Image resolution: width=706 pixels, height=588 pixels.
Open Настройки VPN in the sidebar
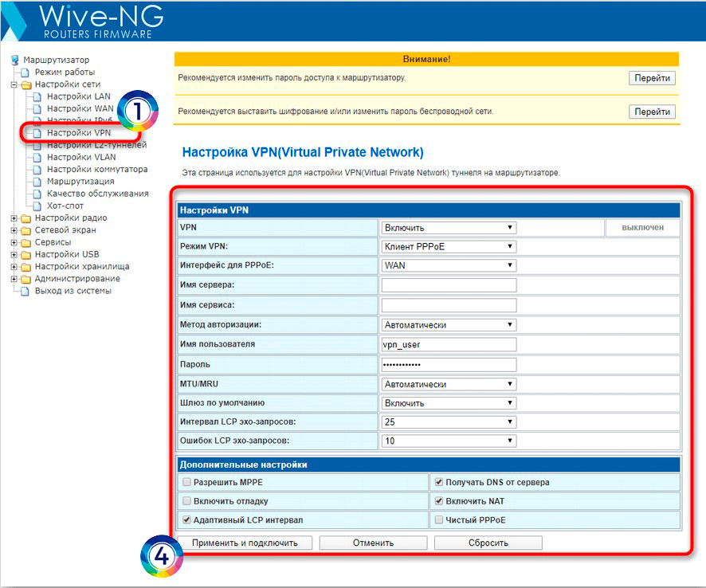point(78,133)
